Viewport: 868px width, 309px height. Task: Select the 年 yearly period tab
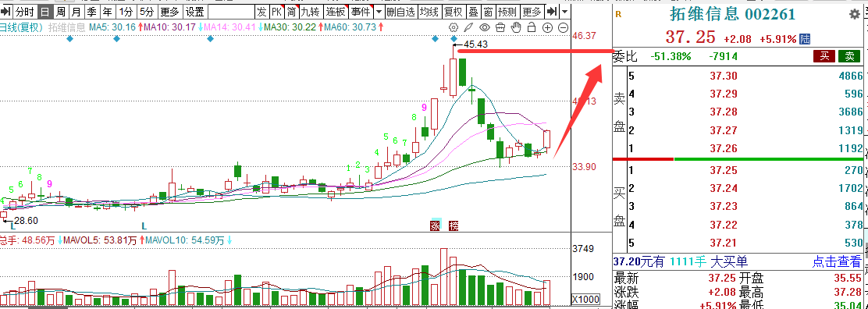pyautogui.click(x=107, y=12)
